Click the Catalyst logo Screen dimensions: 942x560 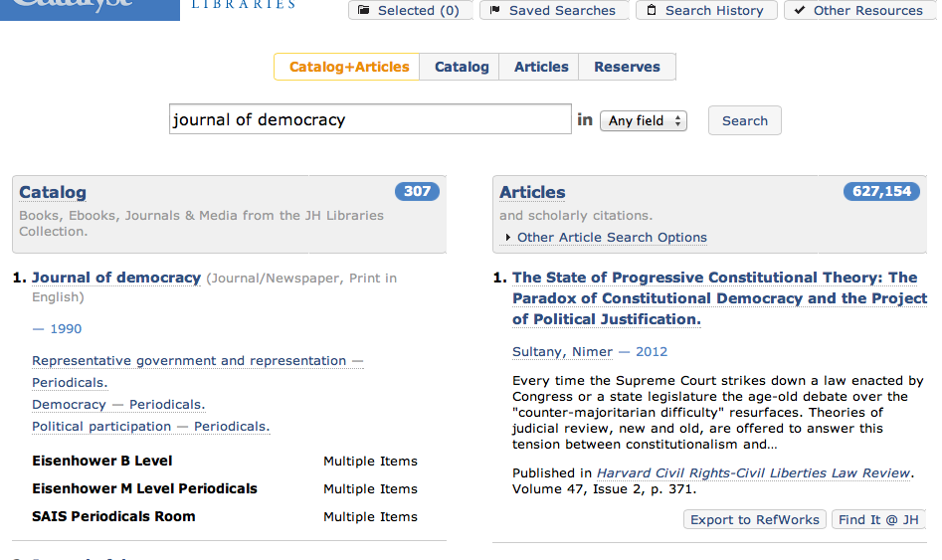tap(91, 9)
